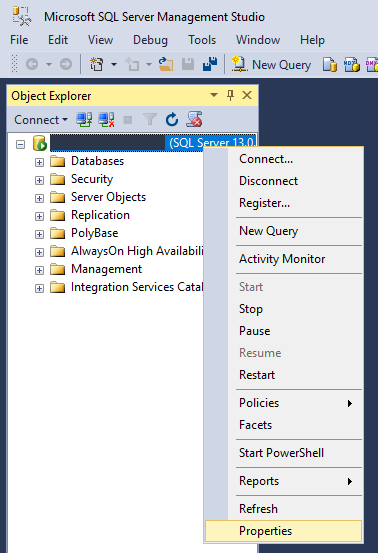Click the blue Refresh arrow icon

[x=172, y=120]
